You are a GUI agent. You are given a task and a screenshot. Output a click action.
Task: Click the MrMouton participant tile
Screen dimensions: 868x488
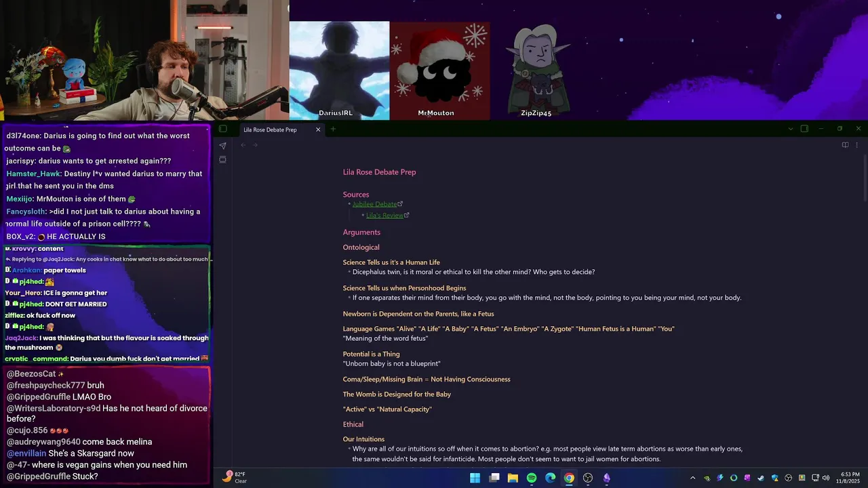tap(439, 70)
